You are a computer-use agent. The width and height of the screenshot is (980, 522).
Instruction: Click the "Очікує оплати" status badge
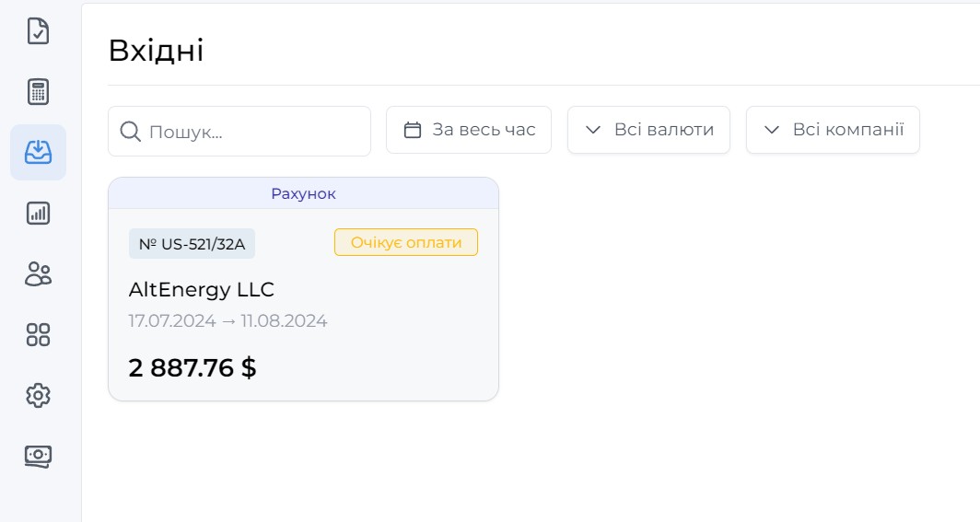[405, 242]
